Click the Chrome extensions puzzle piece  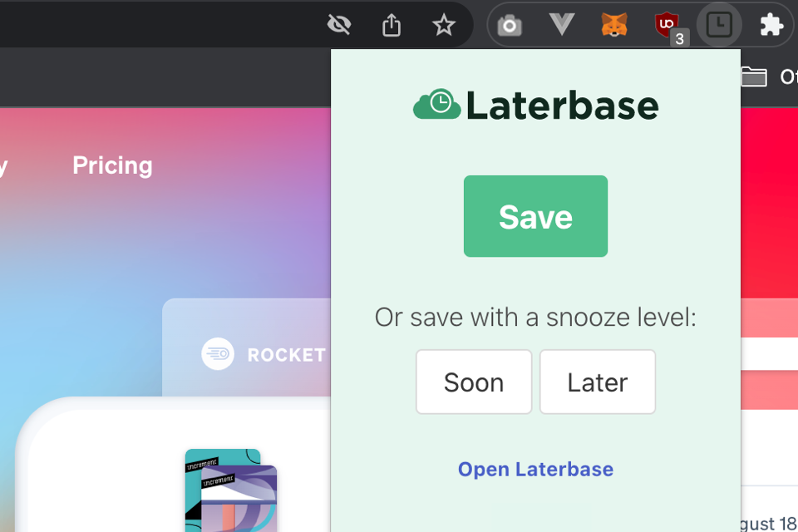tap(771, 25)
